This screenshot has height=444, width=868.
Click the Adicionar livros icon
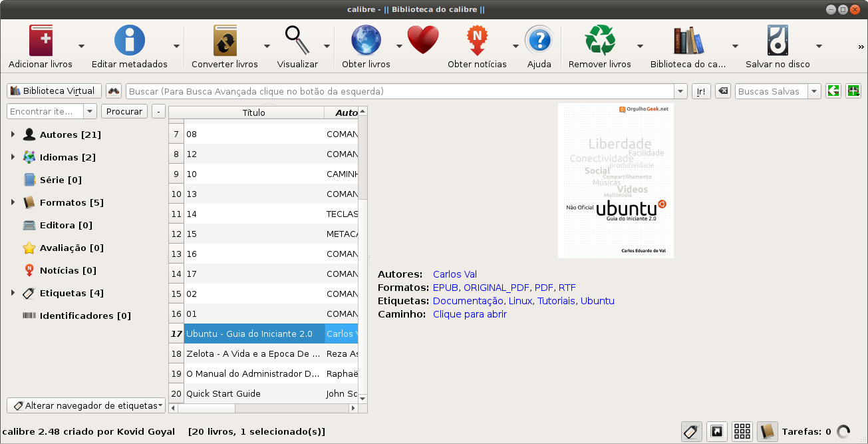41,40
